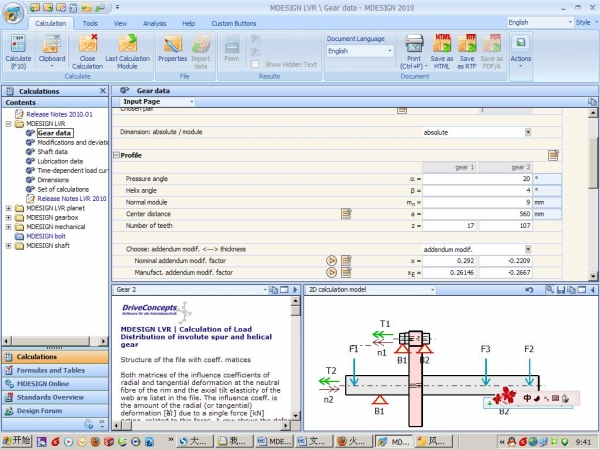
Task: Click the MDESIGN application orb button
Action: (x=13, y=13)
